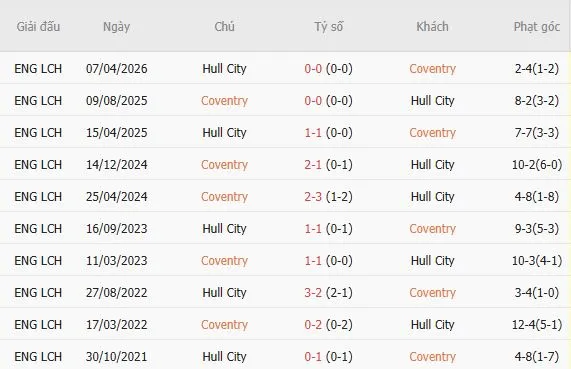The image size is (571, 369).
Task: Select the Ngày column header
Action: coord(116,27)
